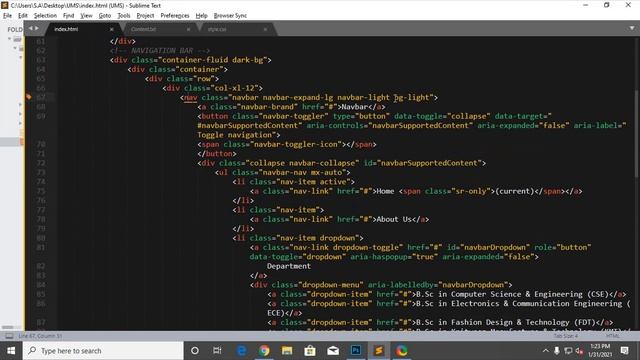This screenshot has height=360, width=640.
Task: Go to previous tab with left arrow
Action: [31, 28]
